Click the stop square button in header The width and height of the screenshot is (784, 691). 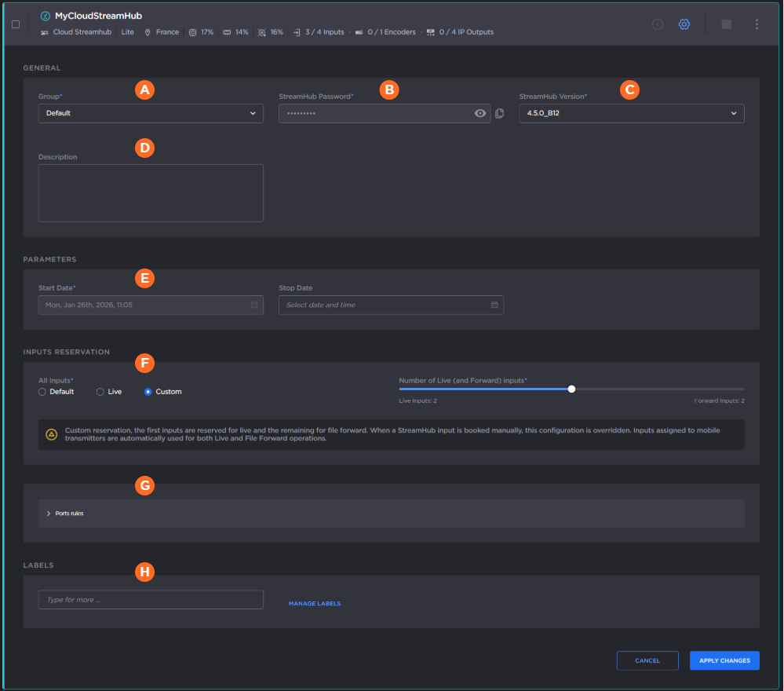(x=727, y=24)
